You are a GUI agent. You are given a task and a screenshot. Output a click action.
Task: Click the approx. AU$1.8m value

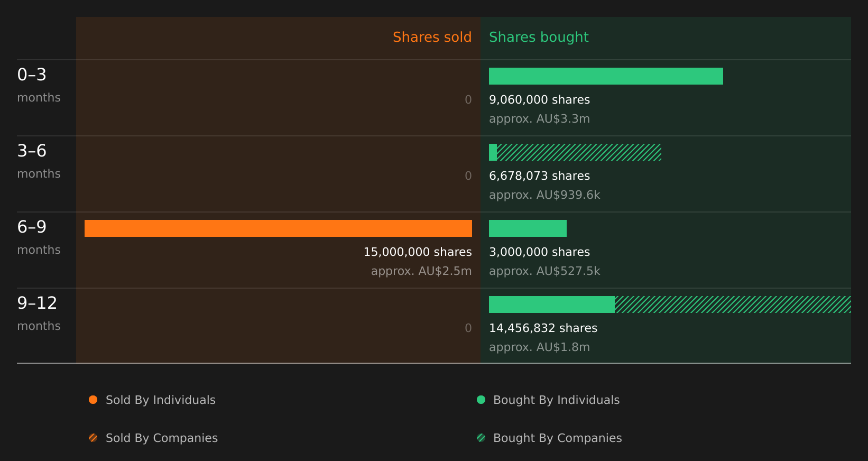coord(539,347)
